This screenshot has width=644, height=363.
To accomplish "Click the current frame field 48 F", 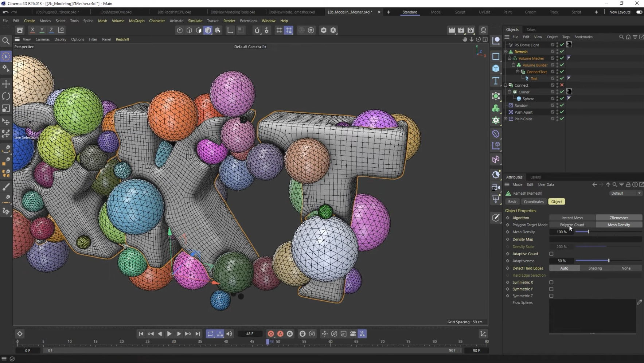I will (250, 334).
